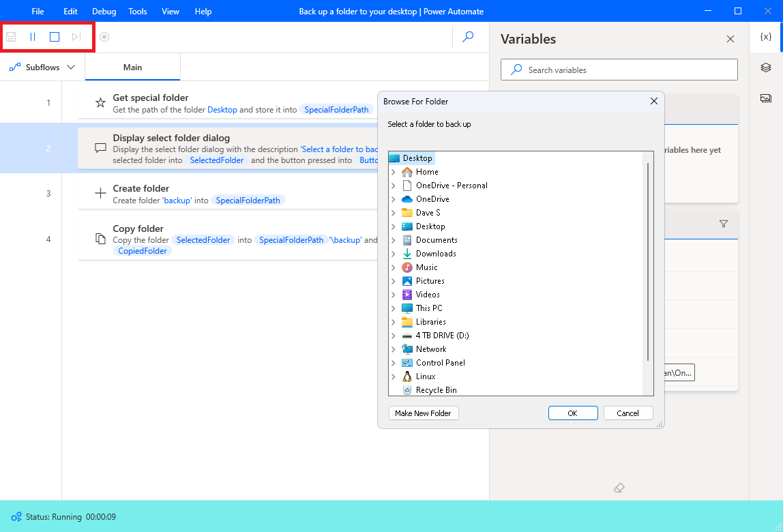Select the Home folder icon
Screen dimensions: 783x532
click(407, 172)
